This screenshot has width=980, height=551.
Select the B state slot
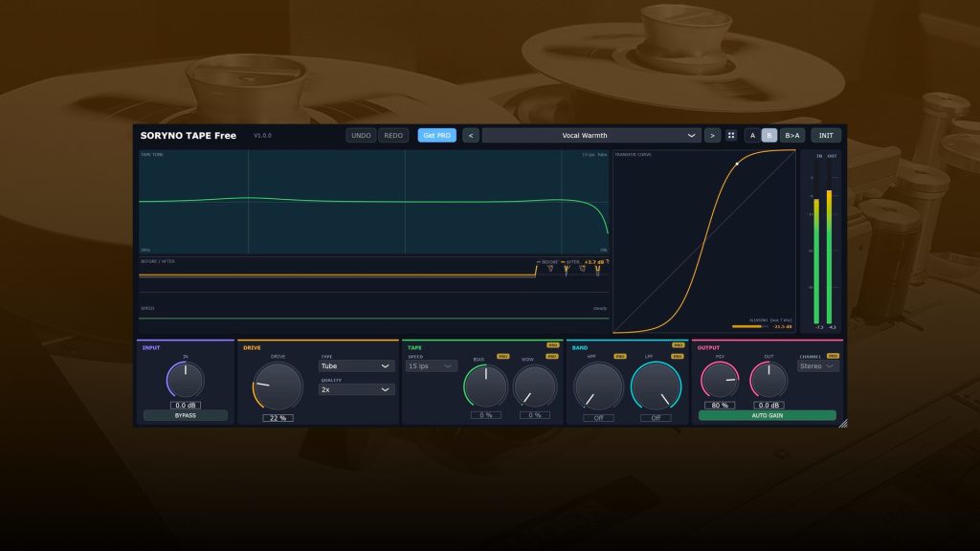coord(769,135)
